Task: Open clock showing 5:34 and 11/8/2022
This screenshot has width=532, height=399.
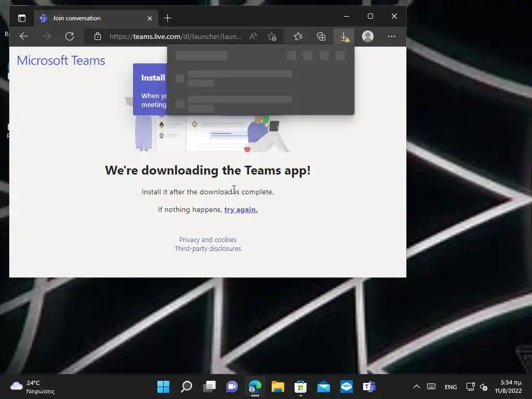Action: pos(508,387)
